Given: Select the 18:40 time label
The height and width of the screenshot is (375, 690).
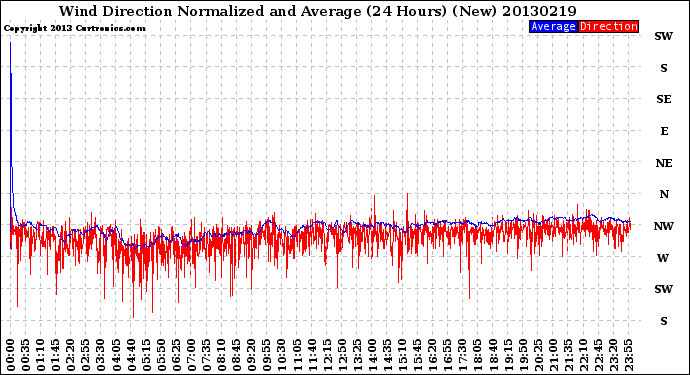Looking at the screenshot, I should (x=492, y=355).
